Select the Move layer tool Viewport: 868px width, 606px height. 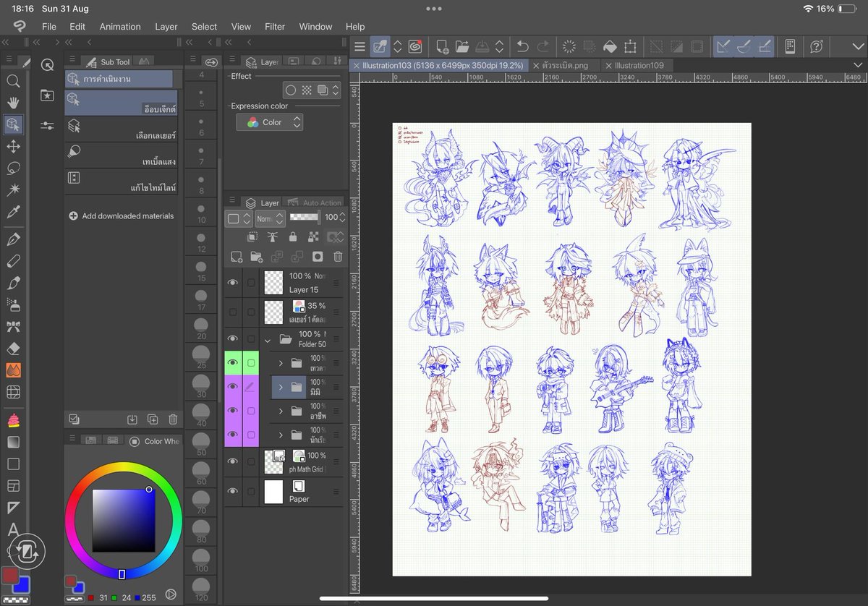[13, 146]
